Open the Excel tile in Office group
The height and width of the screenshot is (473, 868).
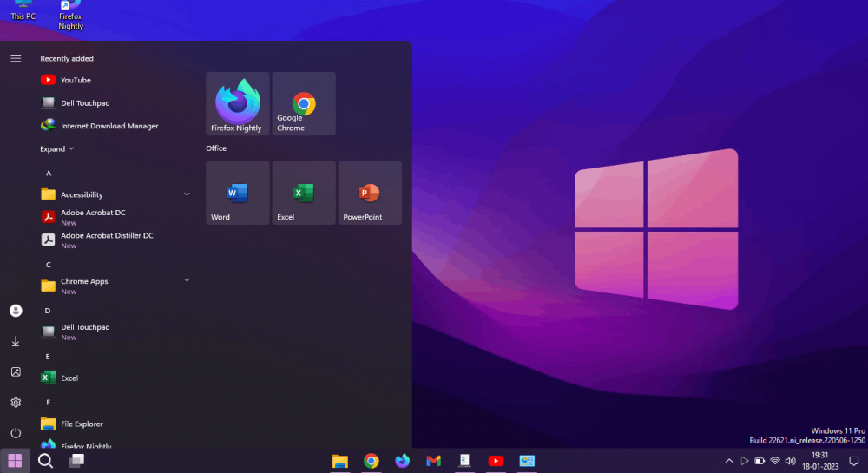pos(304,193)
